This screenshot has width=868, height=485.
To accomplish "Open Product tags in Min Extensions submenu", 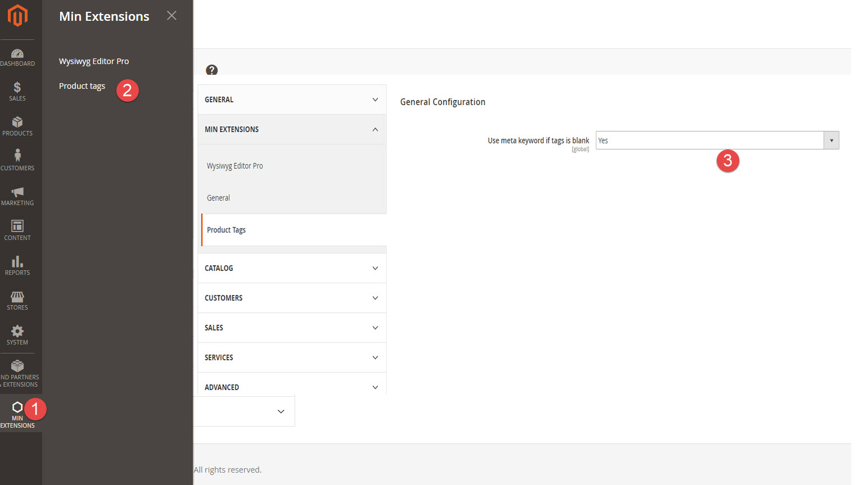I will [82, 86].
